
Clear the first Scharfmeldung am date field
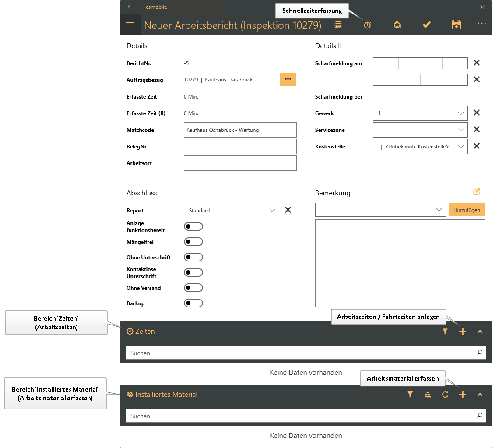477,63
